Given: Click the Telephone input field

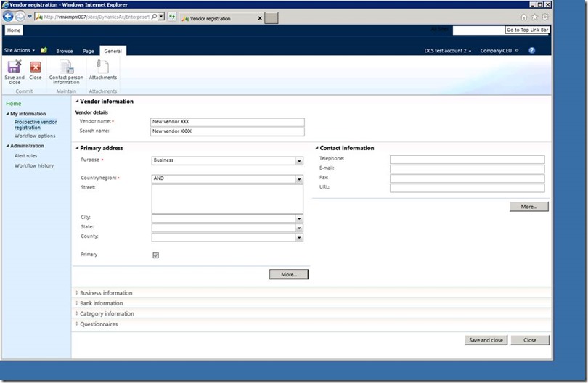Looking at the screenshot, I should coord(467,159).
